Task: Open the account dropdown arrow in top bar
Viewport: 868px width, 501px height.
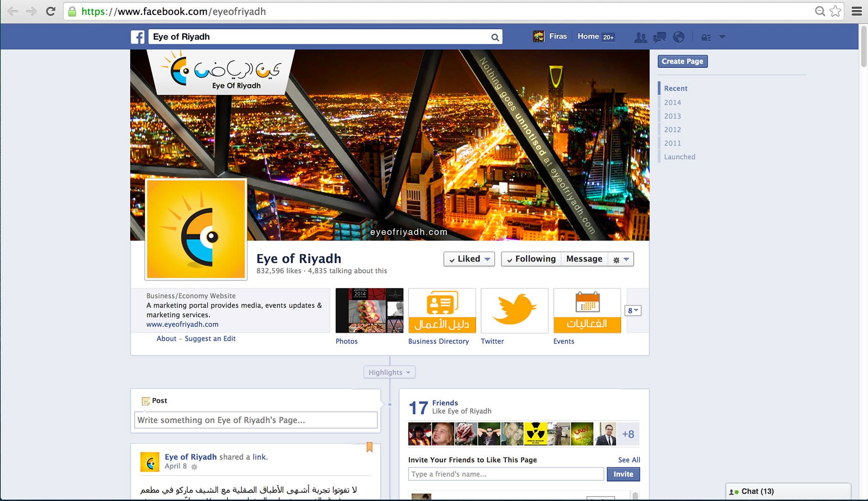Action: [x=722, y=37]
